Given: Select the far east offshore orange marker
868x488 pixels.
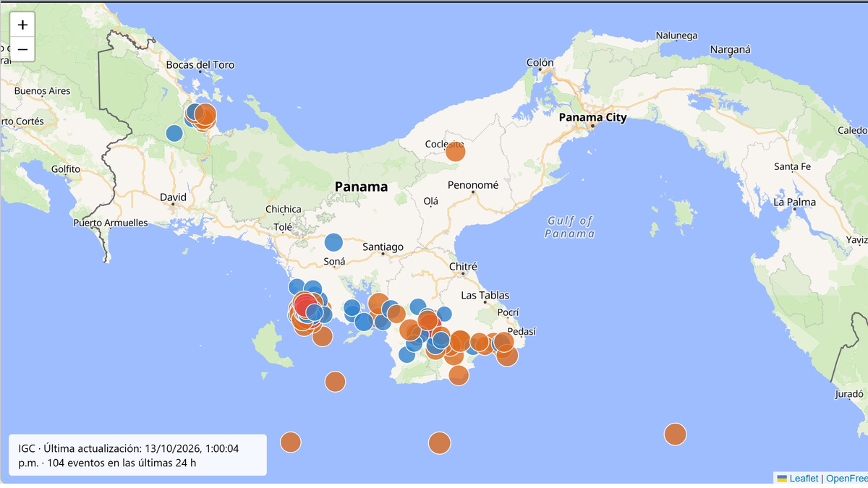Looking at the screenshot, I should pyautogui.click(x=675, y=434).
